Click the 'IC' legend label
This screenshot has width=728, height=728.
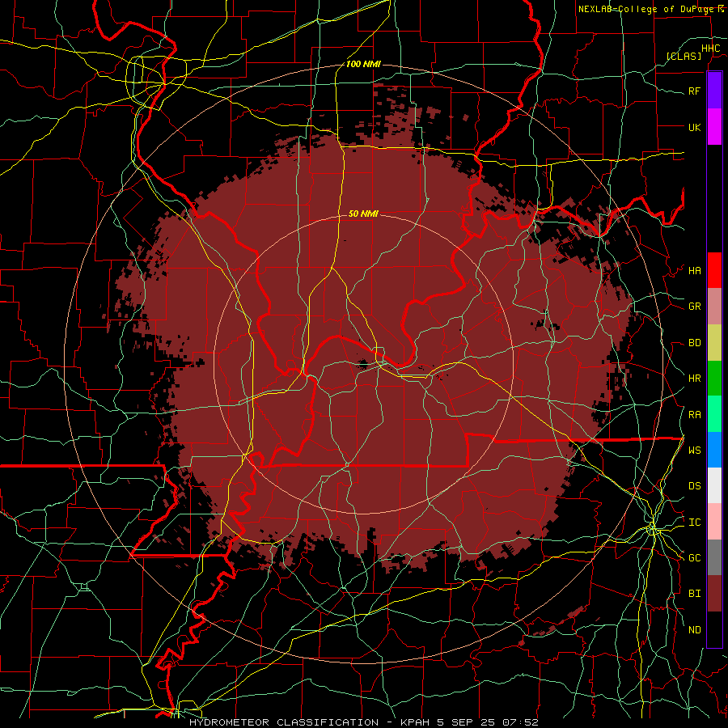[694, 523]
